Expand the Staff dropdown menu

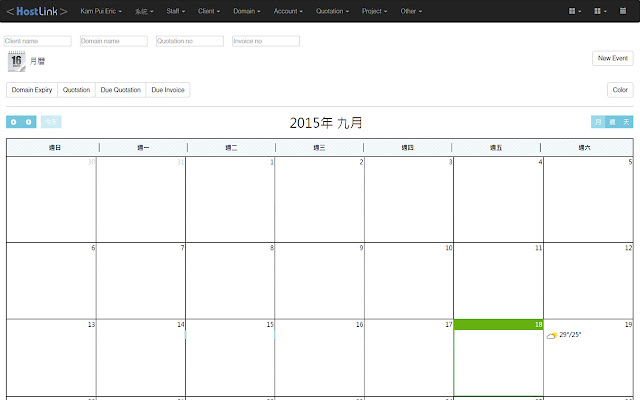click(x=175, y=11)
